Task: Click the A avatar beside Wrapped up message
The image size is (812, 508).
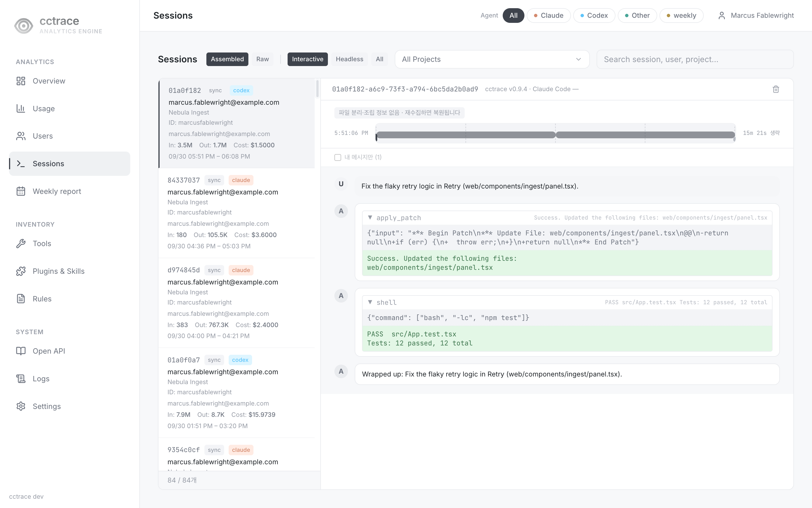Action: [x=341, y=371]
